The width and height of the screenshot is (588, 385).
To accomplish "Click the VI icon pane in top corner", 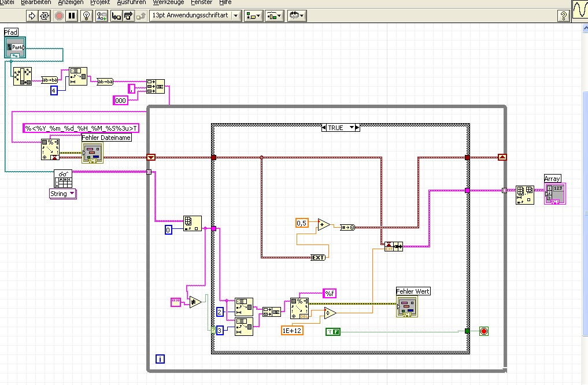I will (580, 10).
